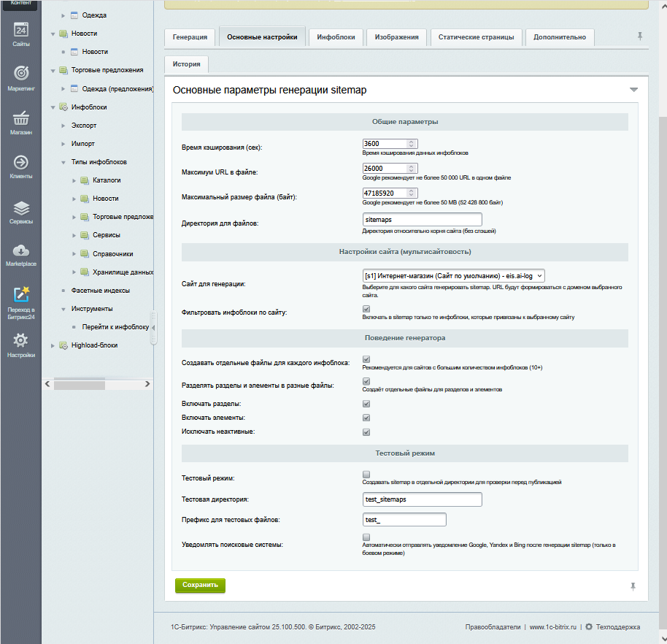The width and height of the screenshot is (667, 644).
Task: Open the Сайты section in sidebar
Action: (20, 33)
